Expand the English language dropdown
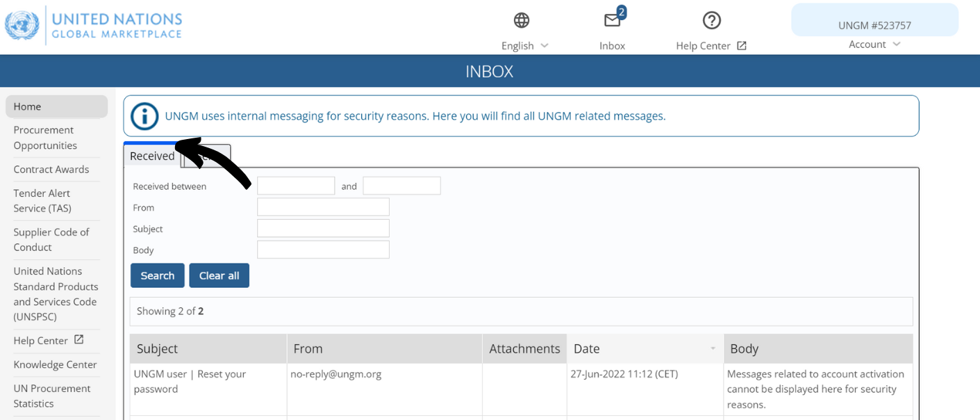 click(525, 46)
